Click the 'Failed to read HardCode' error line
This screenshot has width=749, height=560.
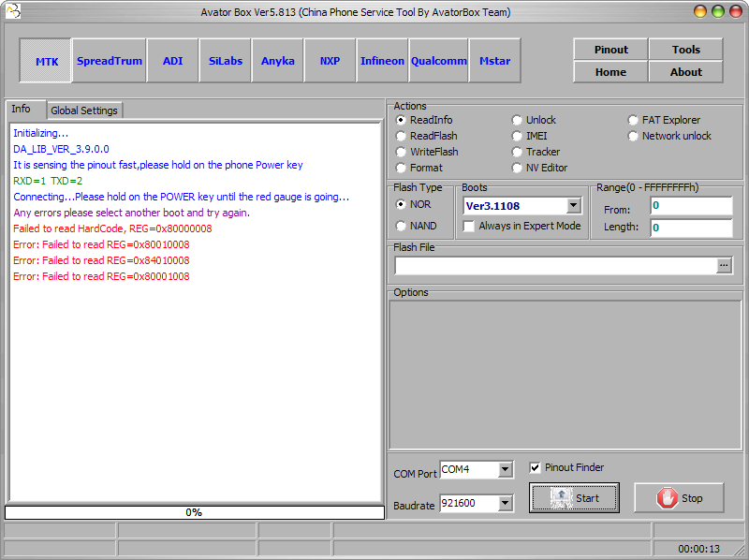click(112, 228)
